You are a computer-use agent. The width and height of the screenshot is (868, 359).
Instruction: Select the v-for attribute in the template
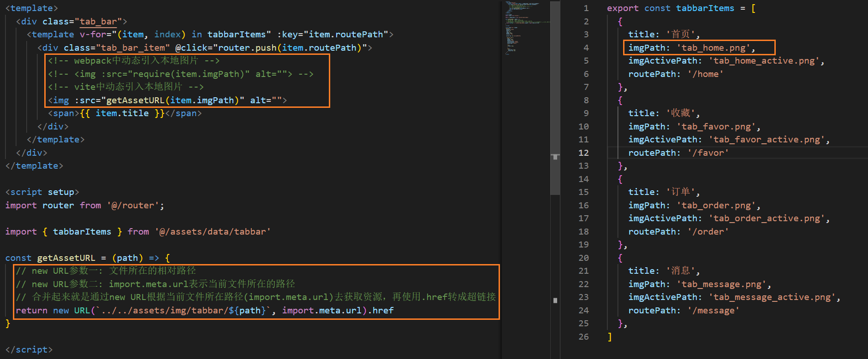point(175,35)
